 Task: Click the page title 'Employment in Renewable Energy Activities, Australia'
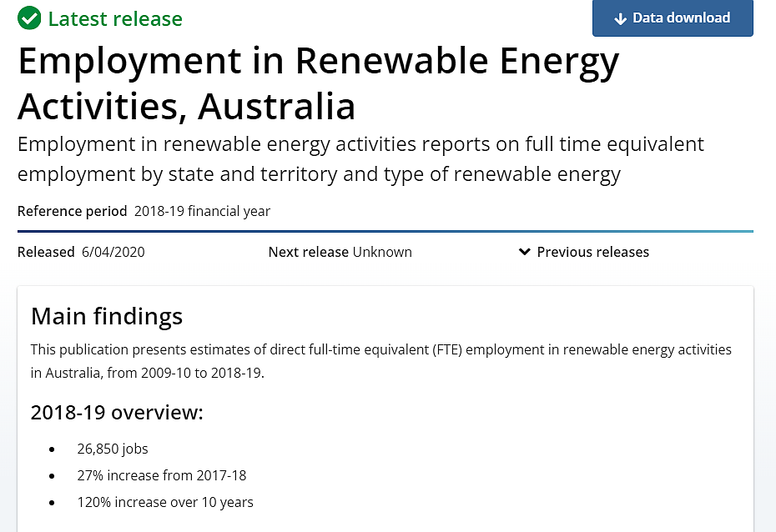[318, 83]
